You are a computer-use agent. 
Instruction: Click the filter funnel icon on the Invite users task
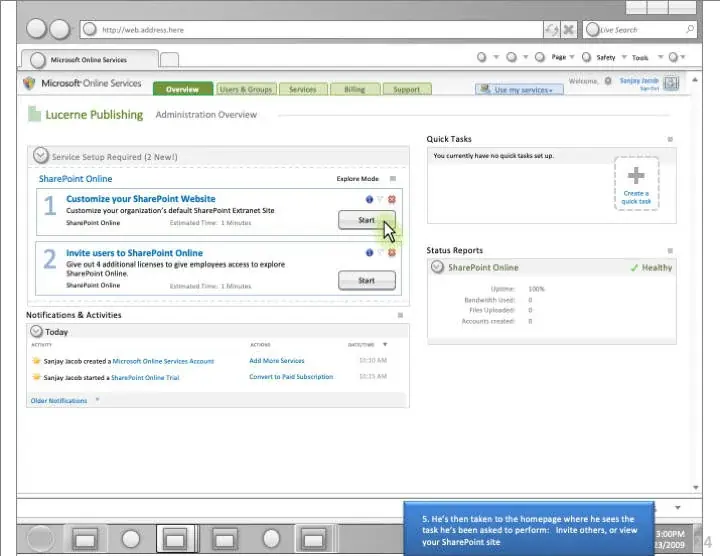point(380,253)
